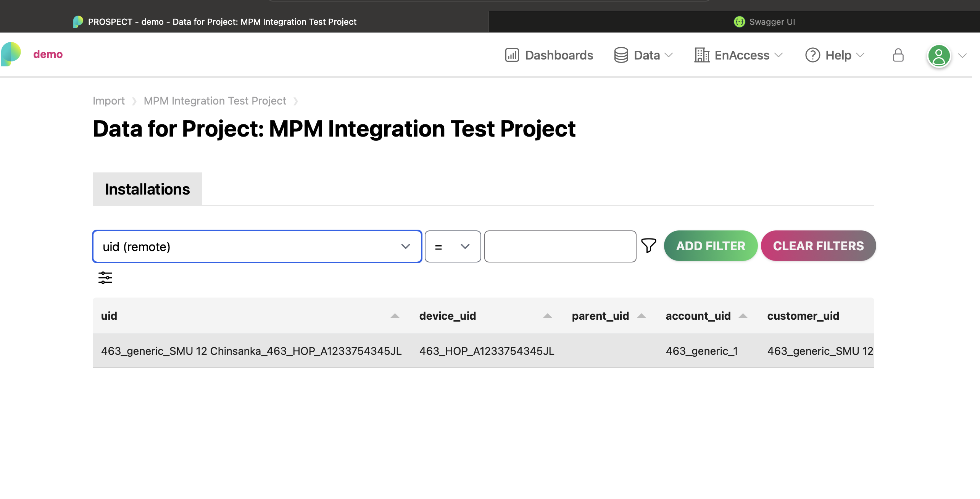
Task: Toggle sorting on the device_uid column
Action: (547, 316)
